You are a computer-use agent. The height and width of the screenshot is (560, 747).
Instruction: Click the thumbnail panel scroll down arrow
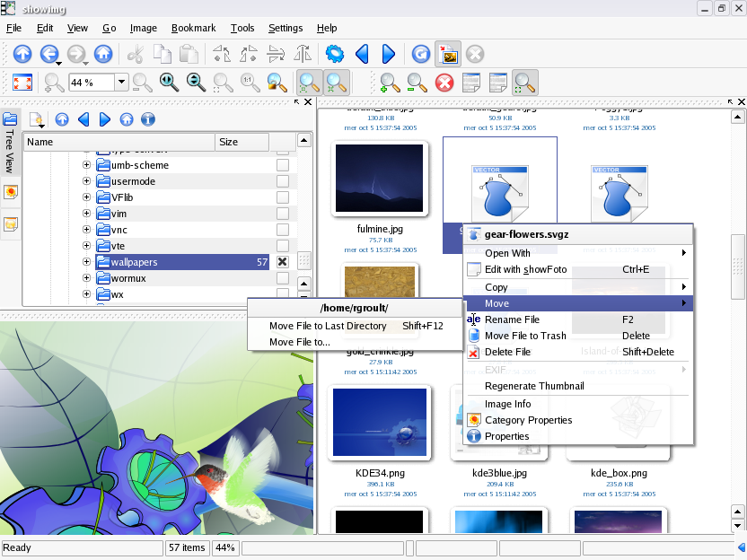[x=737, y=526]
